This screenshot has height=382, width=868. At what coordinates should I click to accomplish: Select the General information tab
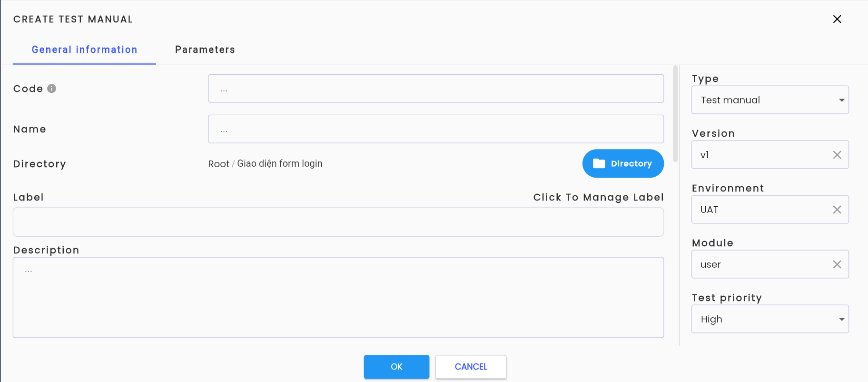(x=84, y=50)
